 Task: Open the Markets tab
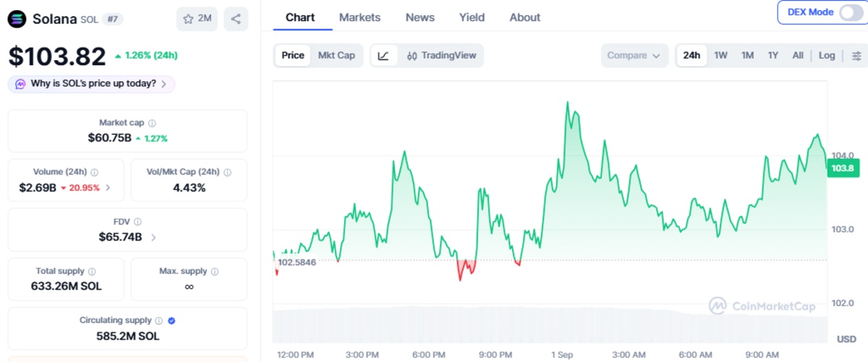tap(359, 17)
